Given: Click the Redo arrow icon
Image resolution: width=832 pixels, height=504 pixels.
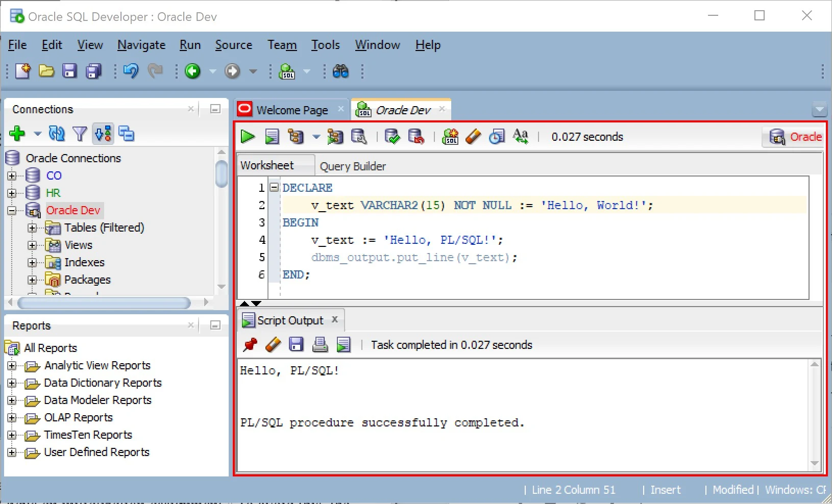Looking at the screenshot, I should 155,71.
